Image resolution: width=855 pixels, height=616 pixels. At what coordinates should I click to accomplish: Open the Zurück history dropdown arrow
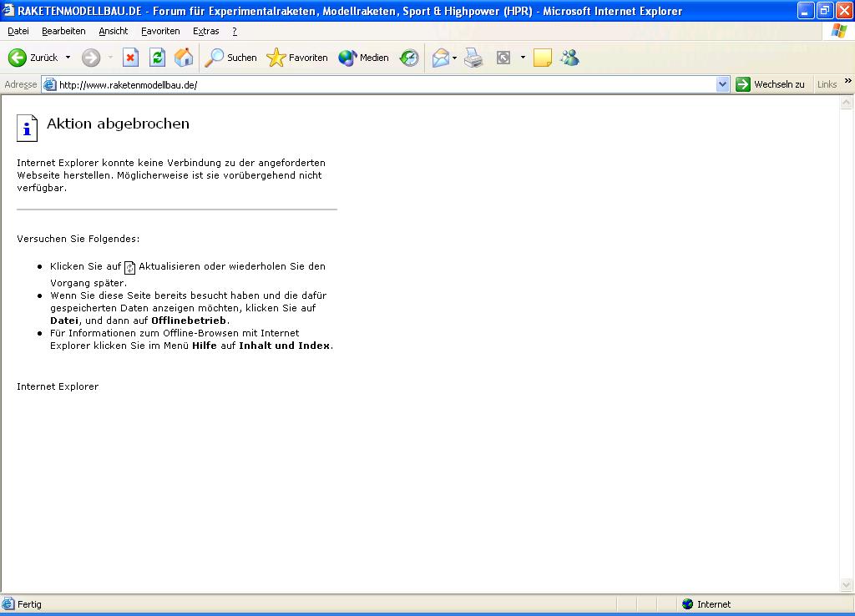[68, 58]
